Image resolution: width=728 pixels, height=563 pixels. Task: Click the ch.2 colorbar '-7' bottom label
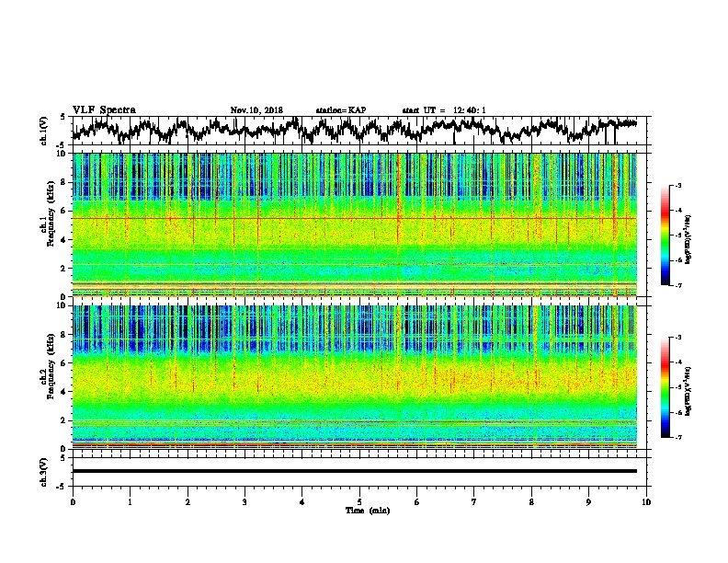click(x=678, y=437)
